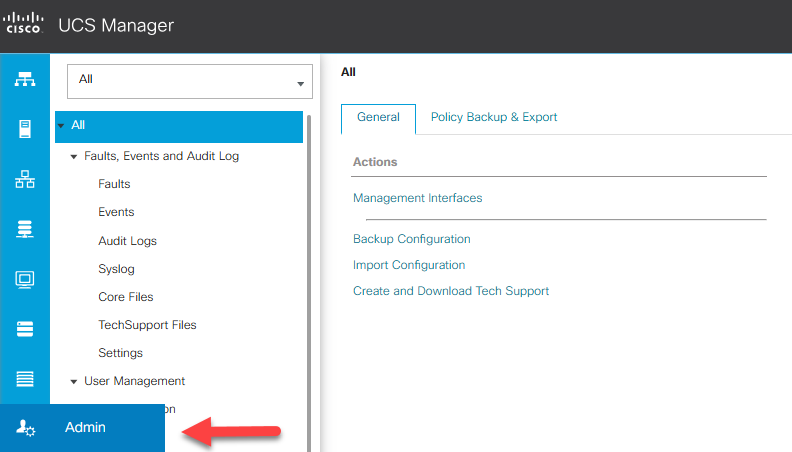Screen dimensions: 792x452
Task: Open the Storage icon in the sidebar
Action: [25, 329]
